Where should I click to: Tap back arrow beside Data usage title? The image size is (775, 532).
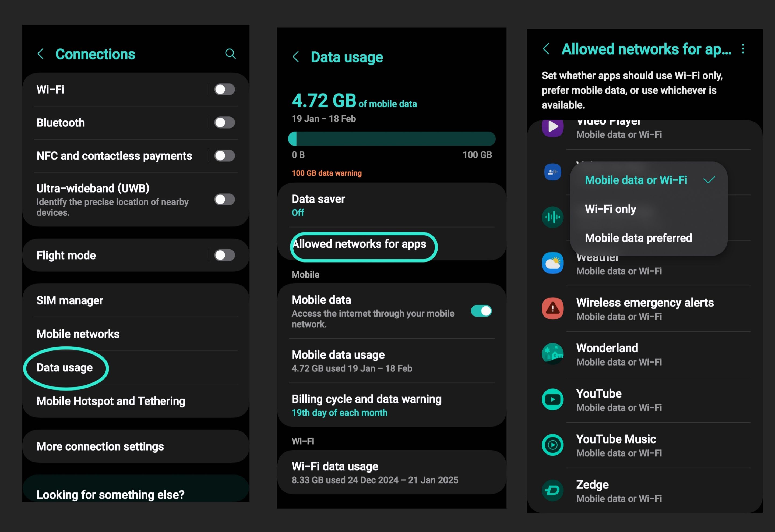(296, 57)
